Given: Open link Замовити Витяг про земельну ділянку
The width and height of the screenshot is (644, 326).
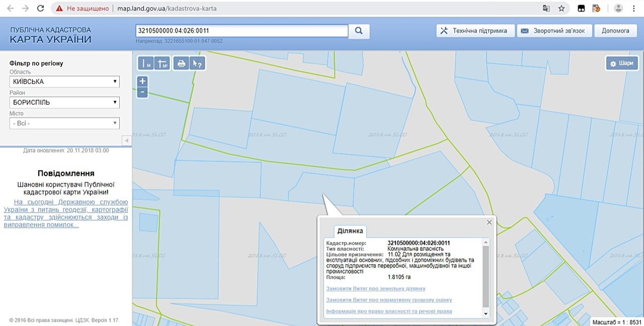Looking at the screenshot, I should [x=376, y=289].
